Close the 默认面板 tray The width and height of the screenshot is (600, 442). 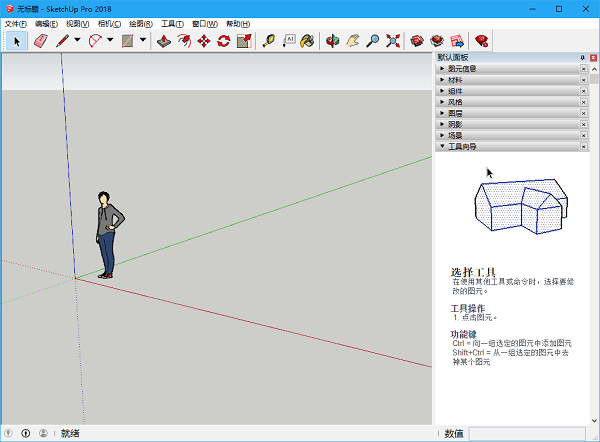point(593,58)
